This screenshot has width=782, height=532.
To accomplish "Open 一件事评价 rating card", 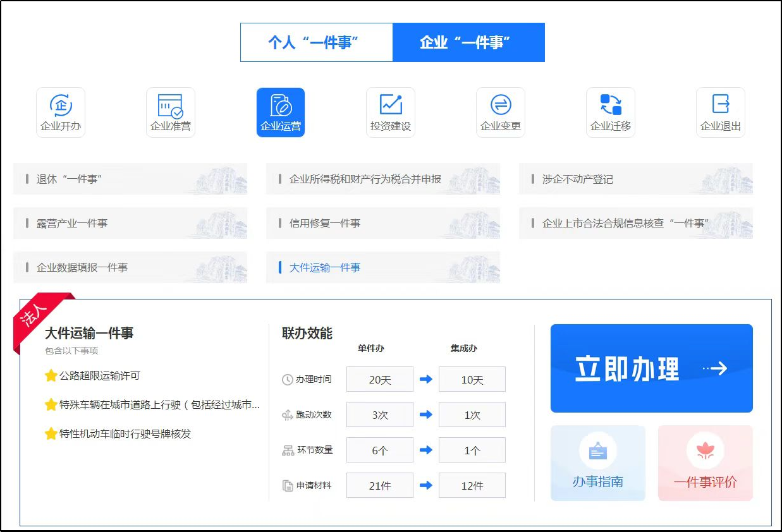I will tap(706, 463).
